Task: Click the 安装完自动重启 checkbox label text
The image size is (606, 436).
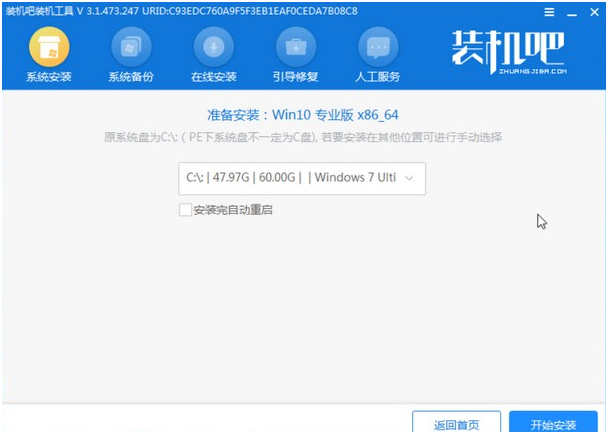Action: tap(232, 210)
